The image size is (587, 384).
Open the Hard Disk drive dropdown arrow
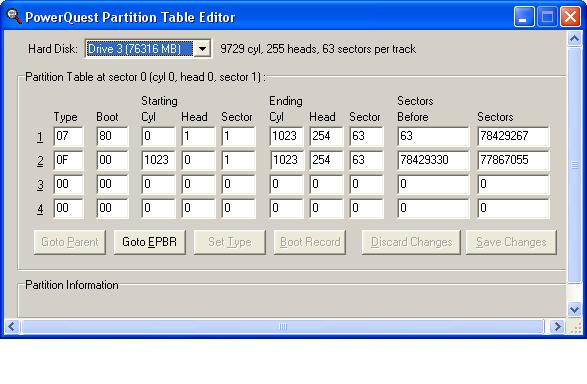[203, 49]
